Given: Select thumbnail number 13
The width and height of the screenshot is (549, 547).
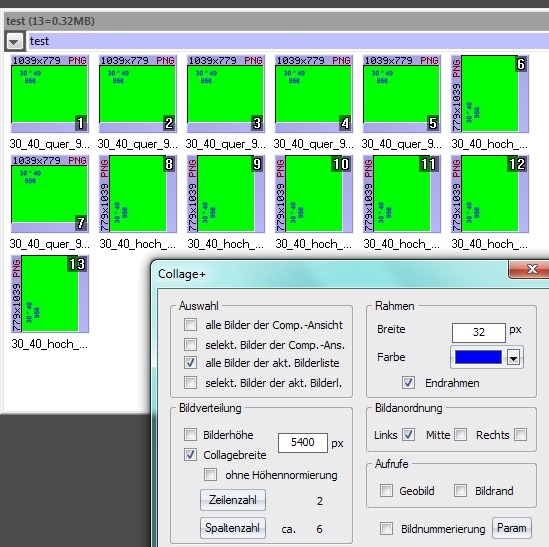Looking at the screenshot, I should pos(50,293).
